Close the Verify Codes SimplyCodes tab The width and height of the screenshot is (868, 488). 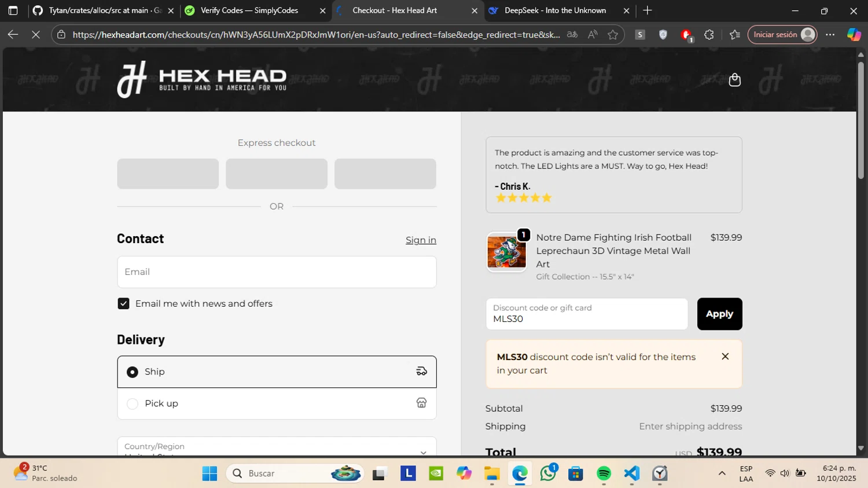pyautogui.click(x=323, y=10)
